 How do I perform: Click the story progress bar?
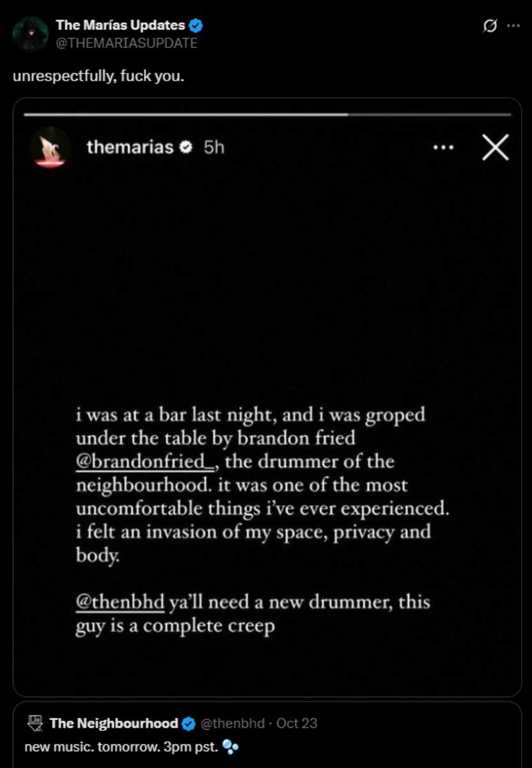click(267, 115)
